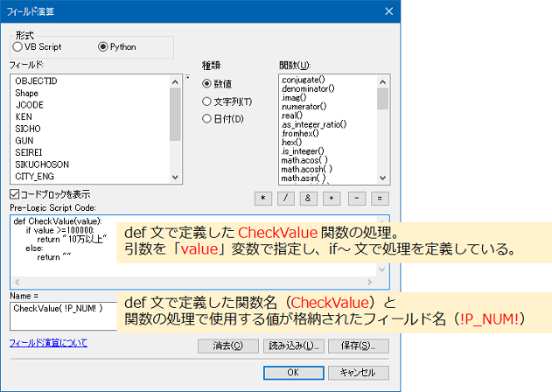Select CITY_ENG in the field list
Viewport: 552px width, 392px height.
pos(35,177)
